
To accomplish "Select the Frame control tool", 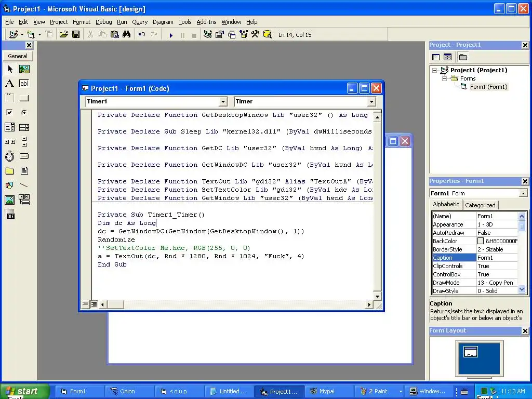I will 10,98.
